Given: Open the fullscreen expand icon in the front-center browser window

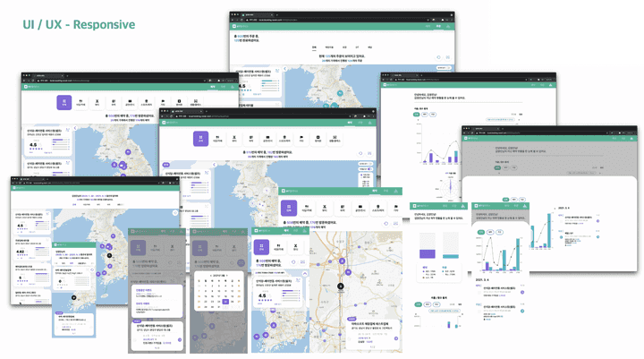Looking at the screenshot, I should pyautogui.click(x=369, y=153).
